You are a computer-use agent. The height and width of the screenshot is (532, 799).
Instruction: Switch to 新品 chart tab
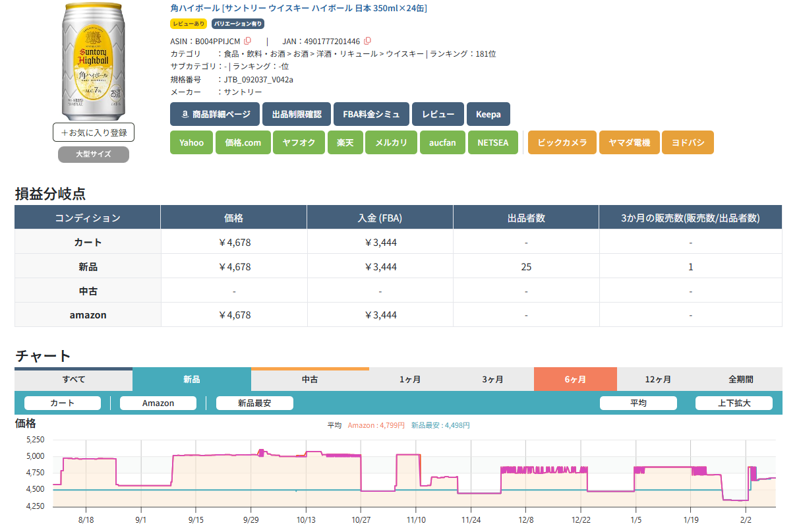click(x=192, y=380)
